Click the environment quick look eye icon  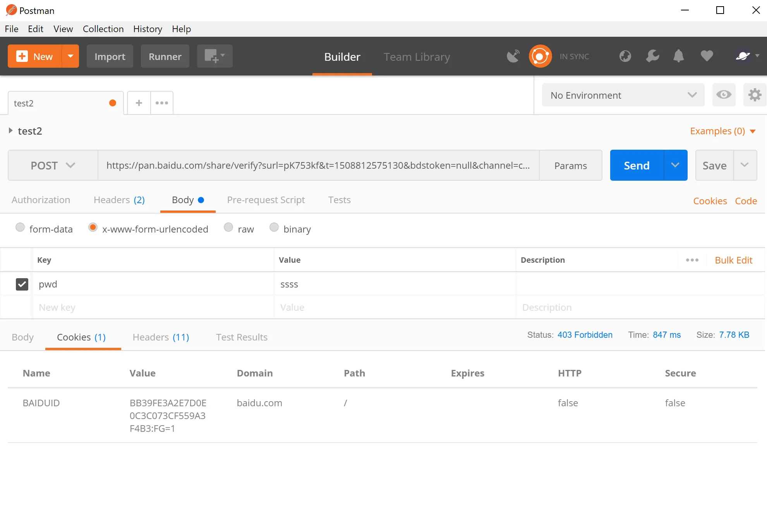pos(724,95)
